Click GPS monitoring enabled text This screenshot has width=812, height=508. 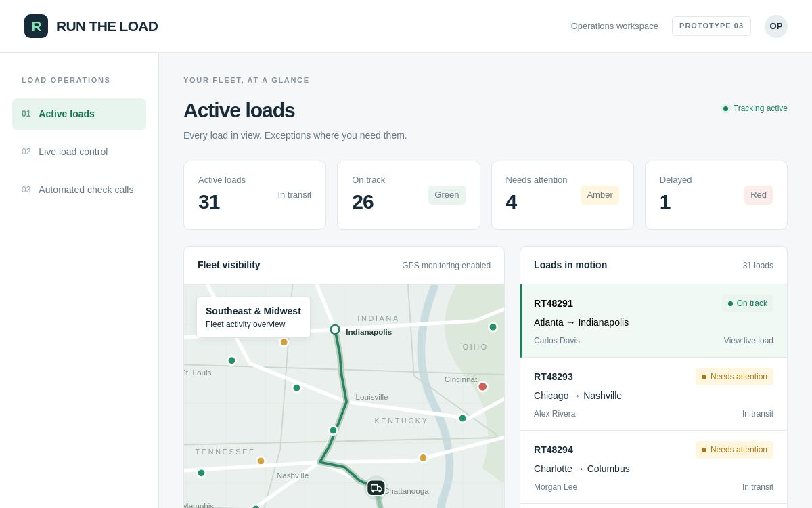point(447,266)
